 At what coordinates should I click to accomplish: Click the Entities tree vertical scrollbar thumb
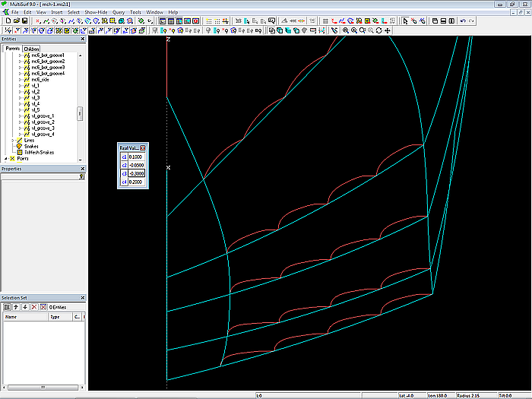click(80, 113)
